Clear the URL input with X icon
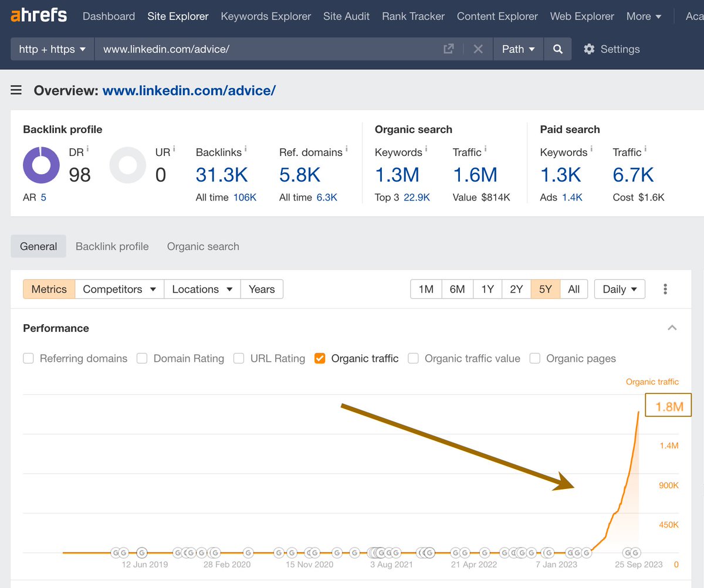 478,49
